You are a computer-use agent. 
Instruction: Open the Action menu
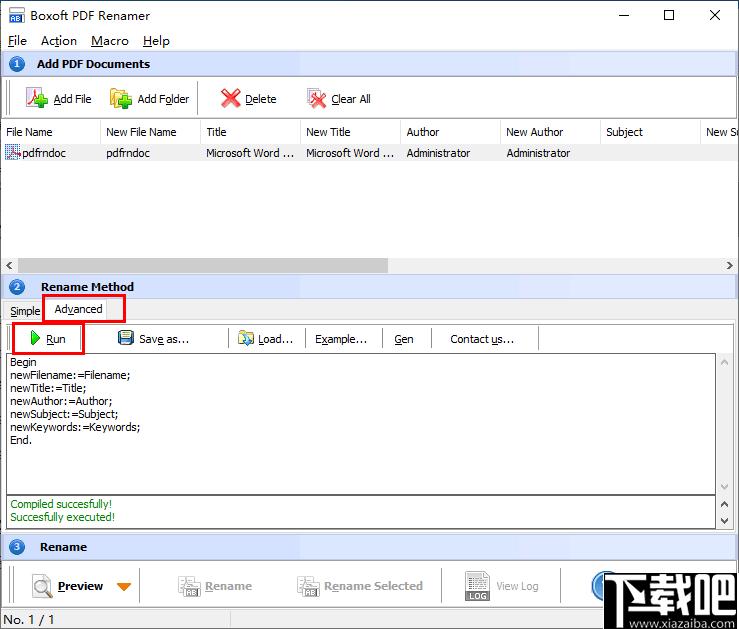tap(59, 41)
